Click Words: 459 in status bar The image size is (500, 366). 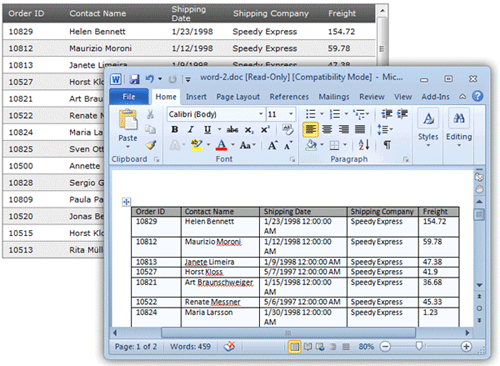click(190, 347)
